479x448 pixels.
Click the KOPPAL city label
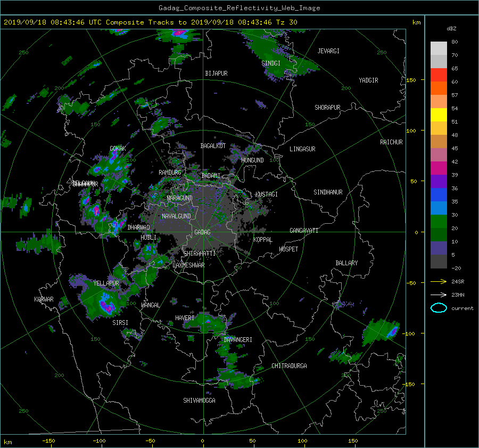[x=263, y=240]
